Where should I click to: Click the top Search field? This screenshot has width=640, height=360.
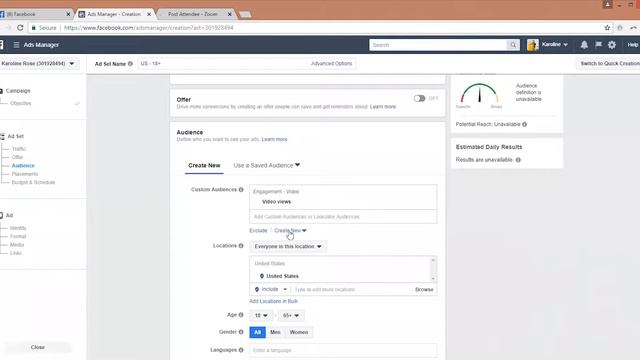coord(438,45)
